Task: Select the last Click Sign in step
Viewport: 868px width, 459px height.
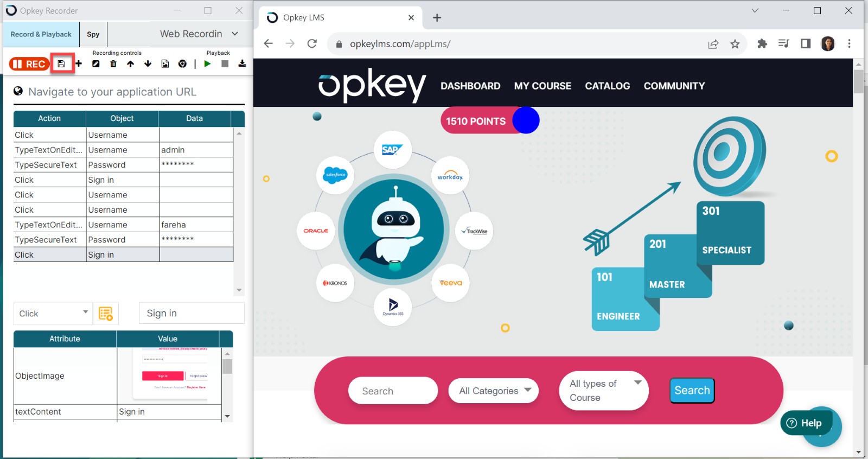Action: point(123,254)
